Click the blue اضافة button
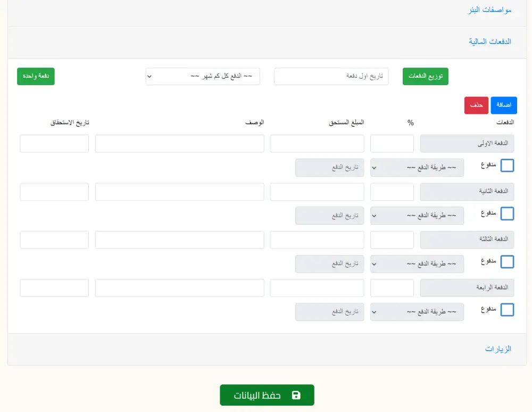The width and height of the screenshot is (532, 412). tap(503, 105)
